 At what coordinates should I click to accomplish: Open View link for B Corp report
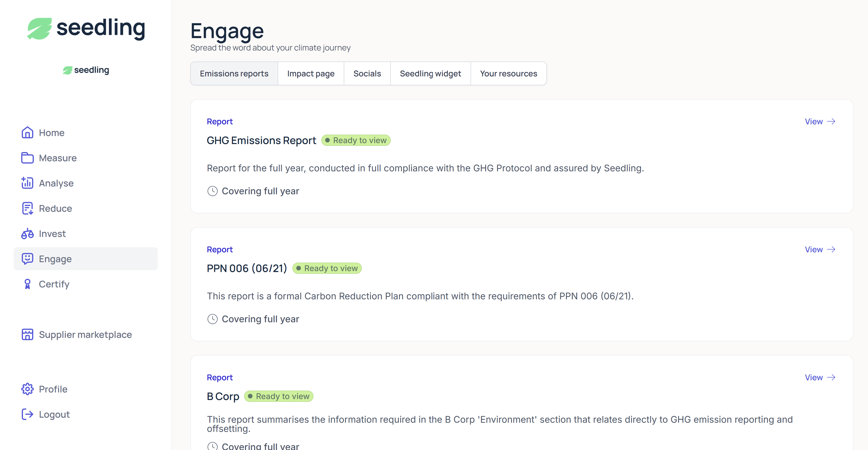pyautogui.click(x=820, y=377)
